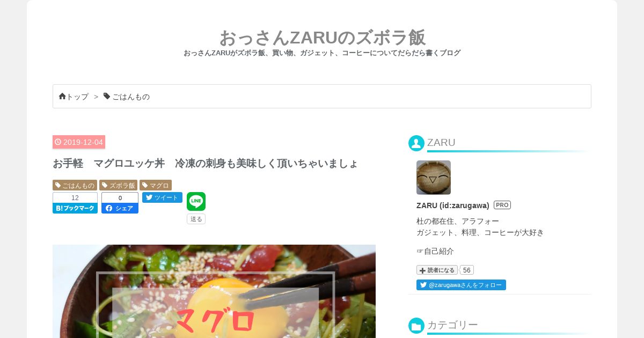Open the マグロ category tag
Image resolution: width=644 pixels, height=338 pixels.
click(x=156, y=185)
